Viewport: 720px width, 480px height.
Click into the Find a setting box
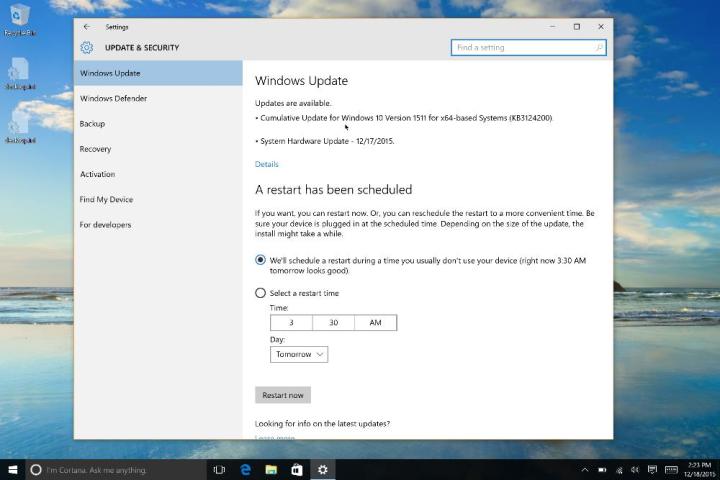pyautogui.click(x=529, y=47)
